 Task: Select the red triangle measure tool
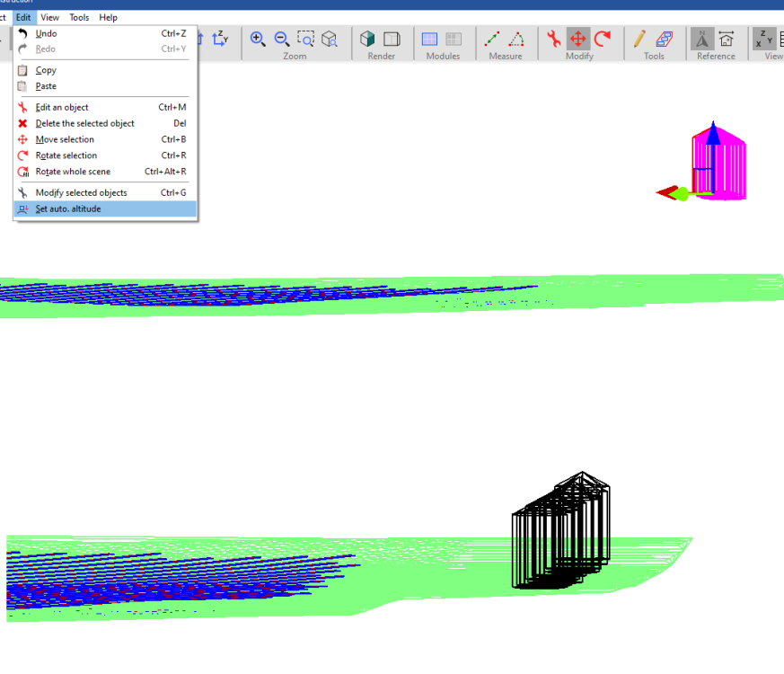(x=517, y=39)
